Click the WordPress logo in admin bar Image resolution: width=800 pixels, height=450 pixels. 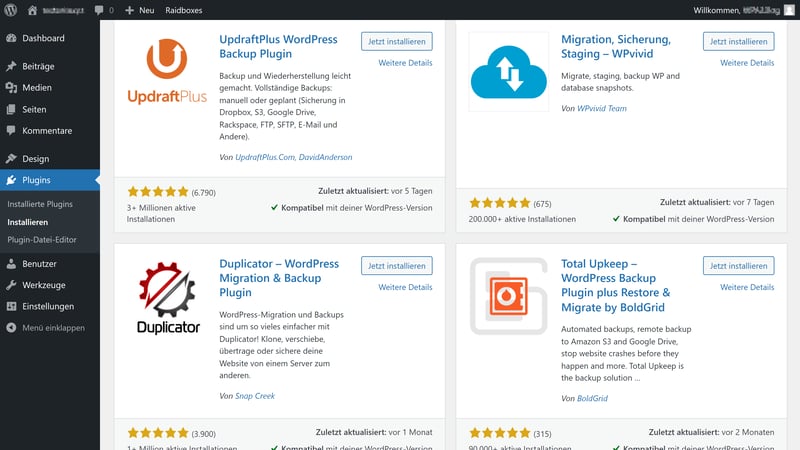(11, 9)
